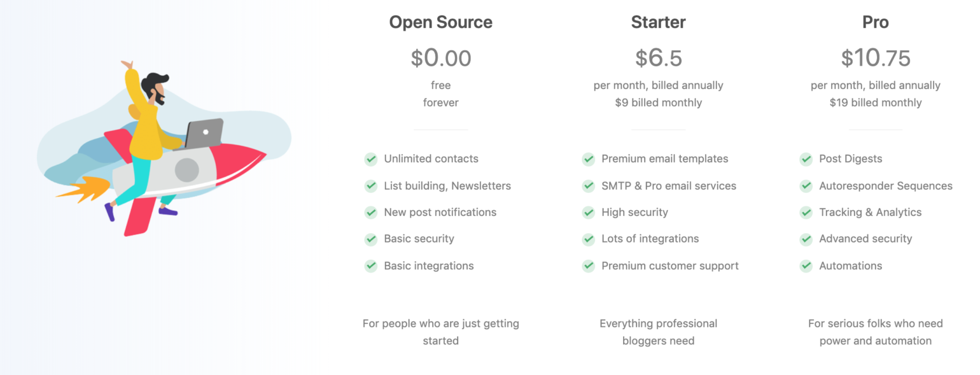Click the checkmark icon beside Unlimited contacts
The image size is (980, 375).
[x=371, y=159]
